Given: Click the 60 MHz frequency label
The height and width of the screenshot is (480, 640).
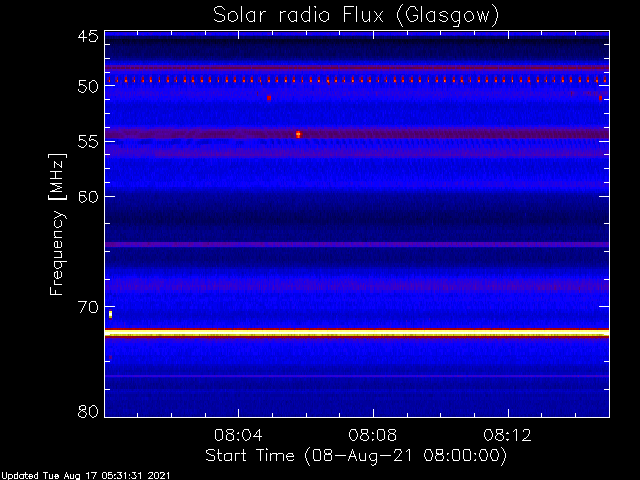Looking at the screenshot, I should (x=88, y=197).
